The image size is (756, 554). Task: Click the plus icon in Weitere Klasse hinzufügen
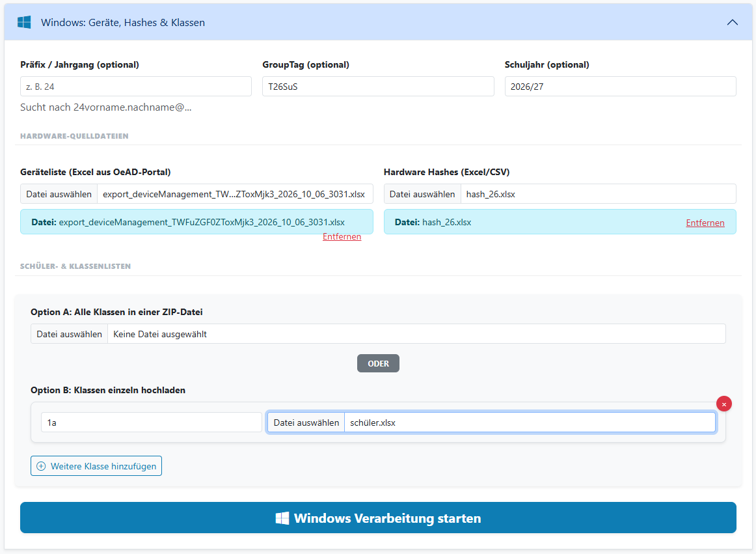click(x=42, y=466)
